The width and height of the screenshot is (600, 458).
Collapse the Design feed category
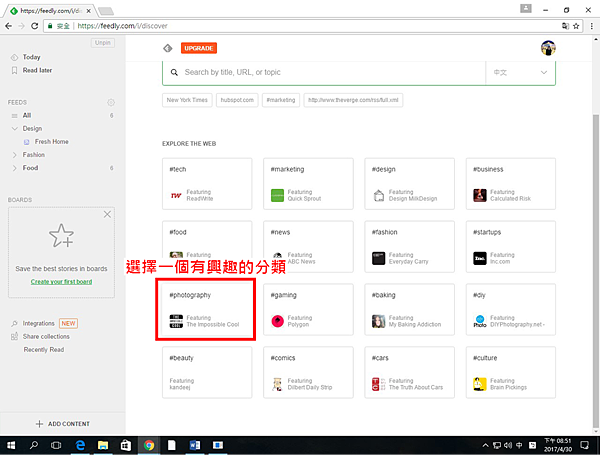(15, 129)
